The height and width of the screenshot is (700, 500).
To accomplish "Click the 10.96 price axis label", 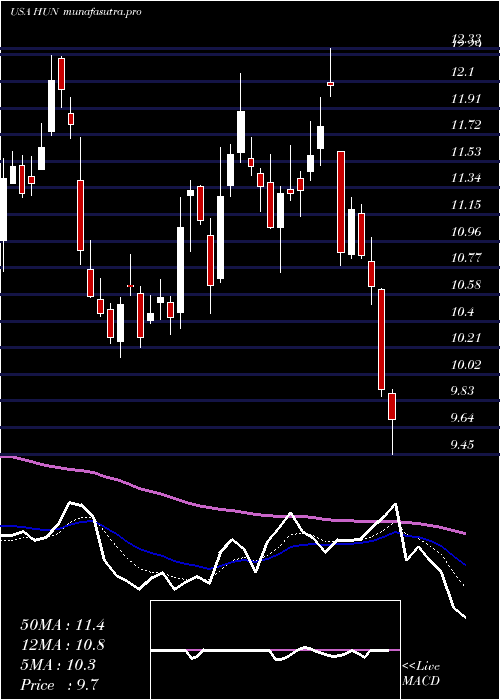I will (466, 231).
